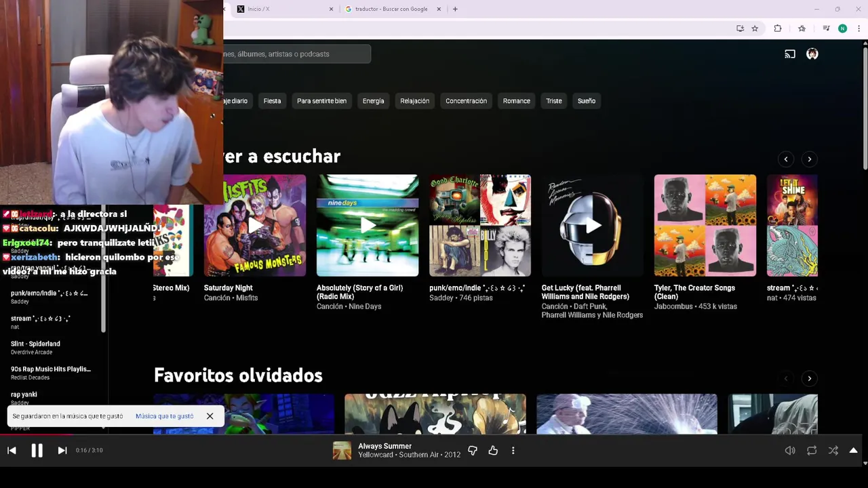Close the traductor Google search tab
The height and width of the screenshot is (488, 868).
click(x=439, y=9)
